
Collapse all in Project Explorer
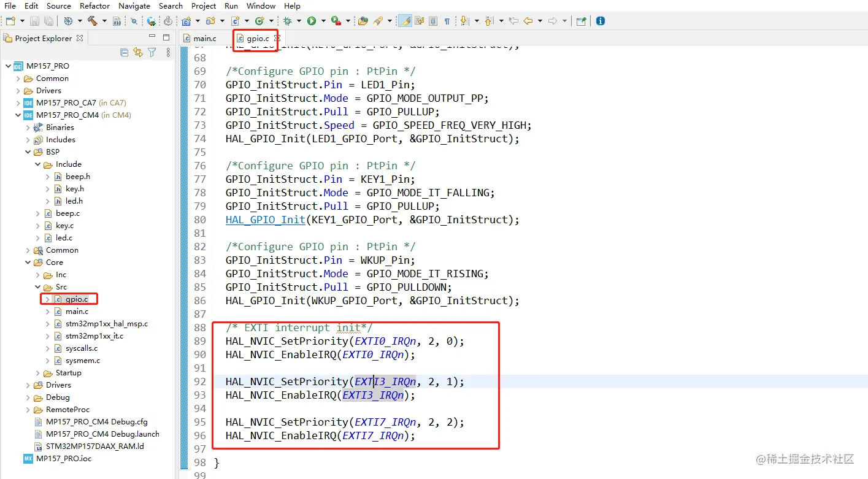[125, 53]
